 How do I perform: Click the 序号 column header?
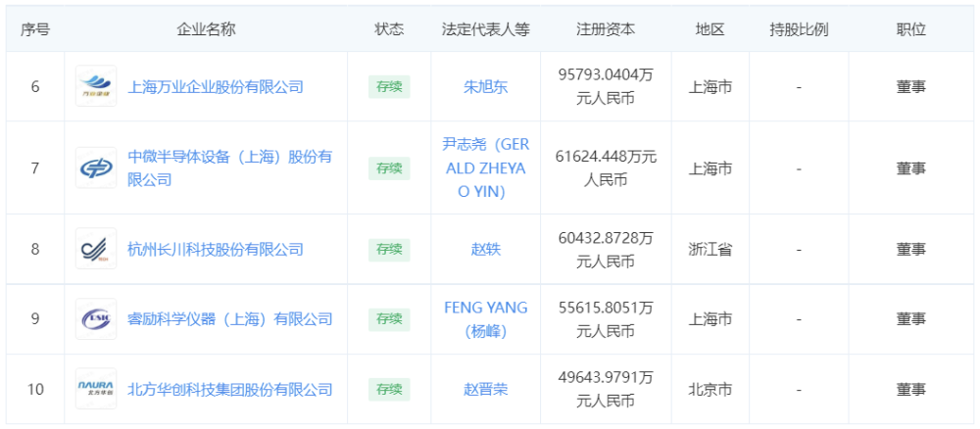coord(35,29)
